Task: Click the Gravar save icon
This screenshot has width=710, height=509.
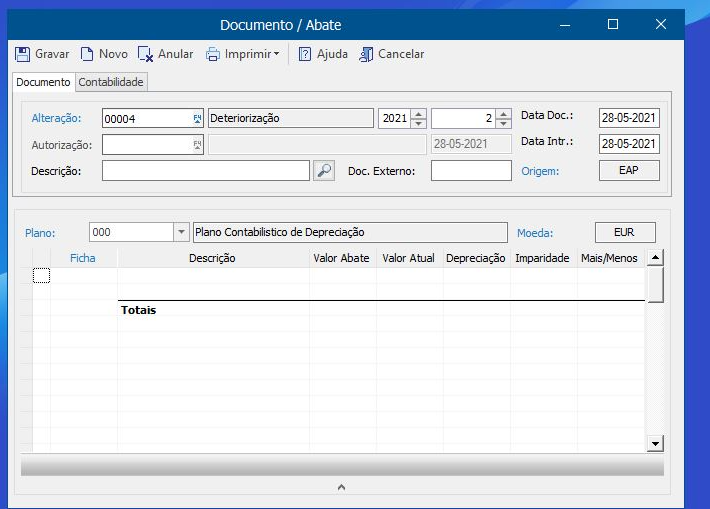Action: (x=23, y=54)
